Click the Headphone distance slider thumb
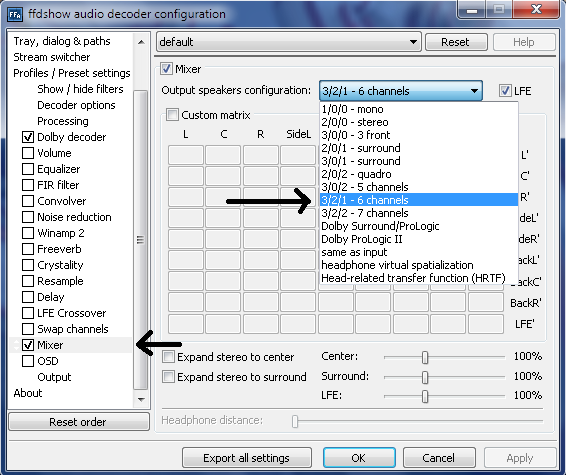 click(x=295, y=421)
